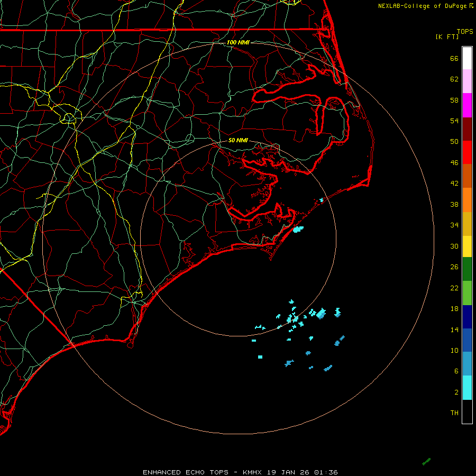Click the navy blue legend band
This screenshot has width=476, height=476.
467,317
